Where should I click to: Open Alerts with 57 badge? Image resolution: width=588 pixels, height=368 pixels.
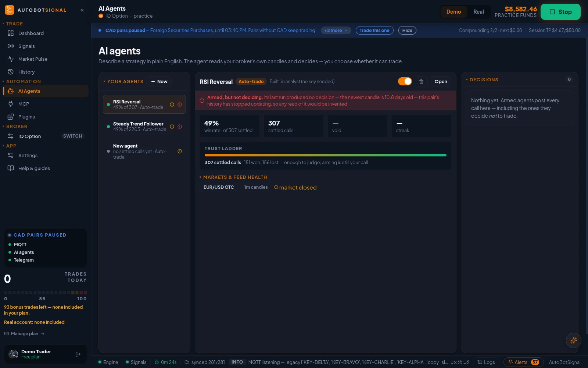524,362
